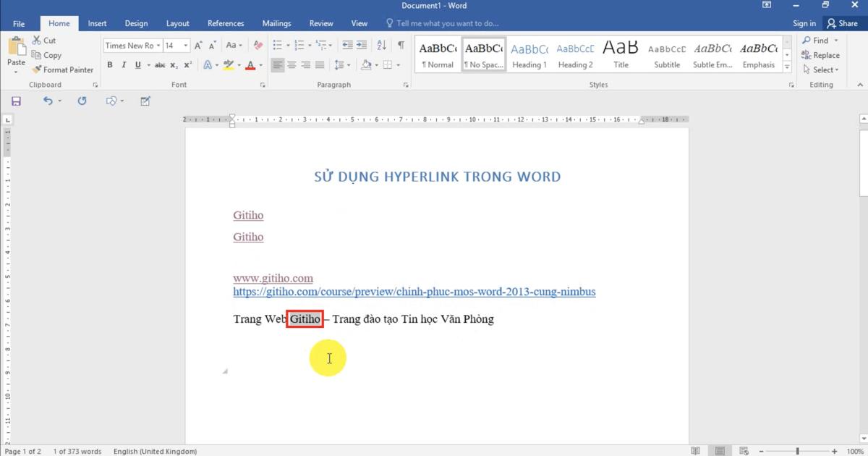Open the Font Color dropdown arrow

[260, 64]
